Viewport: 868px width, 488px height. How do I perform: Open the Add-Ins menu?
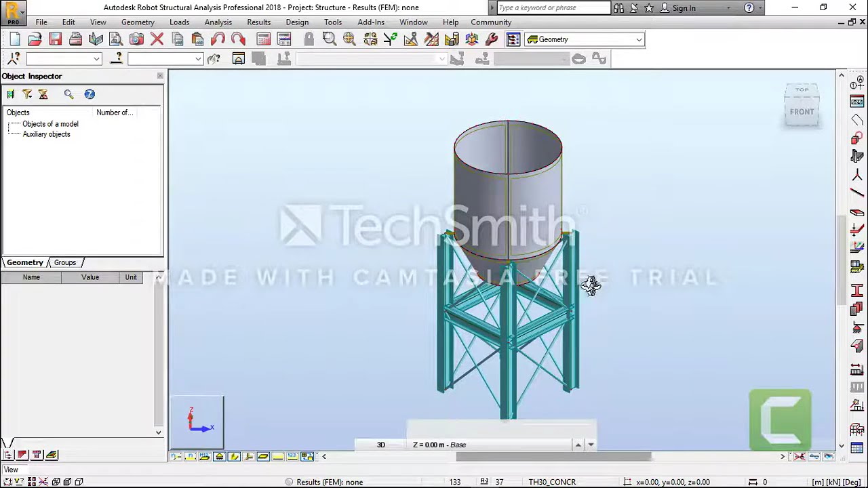(x=371, y=22)
